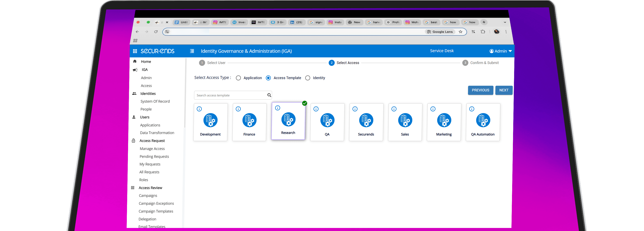
Task: Go to step 2 Select Access
Action: [x=344, y=63]
